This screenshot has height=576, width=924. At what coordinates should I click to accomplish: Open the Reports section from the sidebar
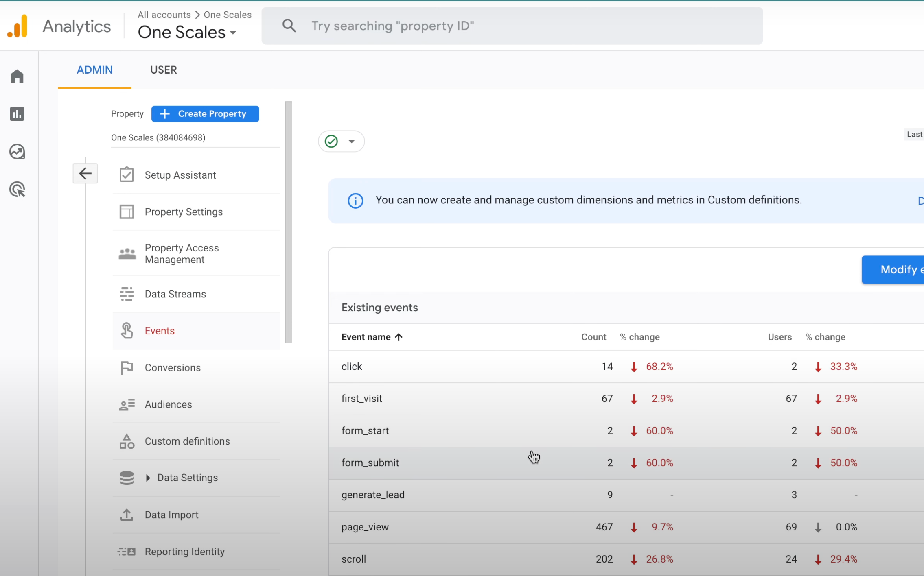tap(17, 114)
